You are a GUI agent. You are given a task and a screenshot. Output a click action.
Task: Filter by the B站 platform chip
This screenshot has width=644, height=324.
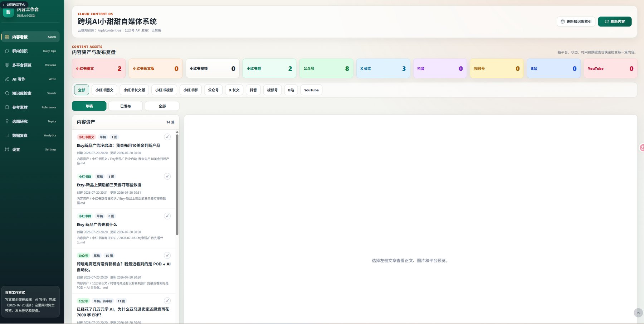pos(291,90)
